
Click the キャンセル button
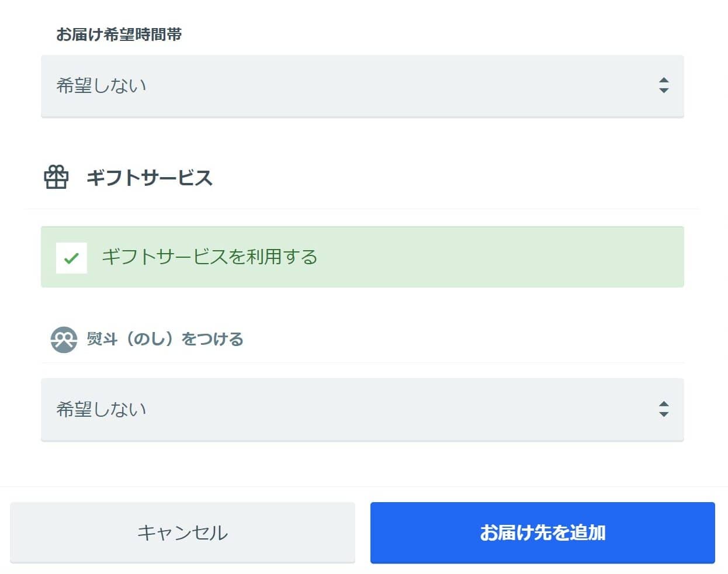click(x=182, y=532)
